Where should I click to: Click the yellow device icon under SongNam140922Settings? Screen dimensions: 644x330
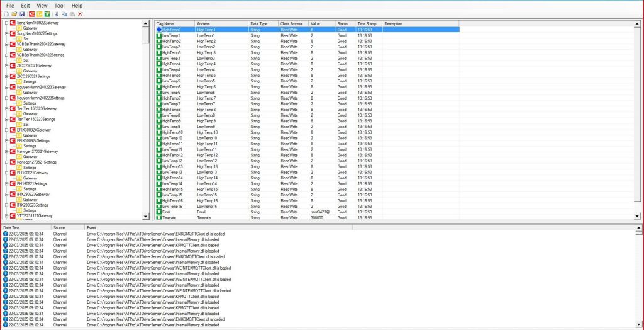point(19,38)
